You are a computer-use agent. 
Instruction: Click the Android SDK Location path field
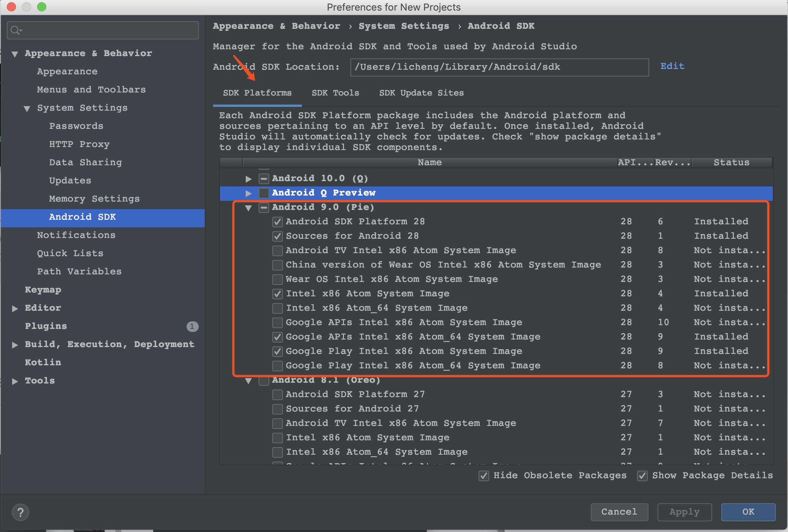click(499, 67)
